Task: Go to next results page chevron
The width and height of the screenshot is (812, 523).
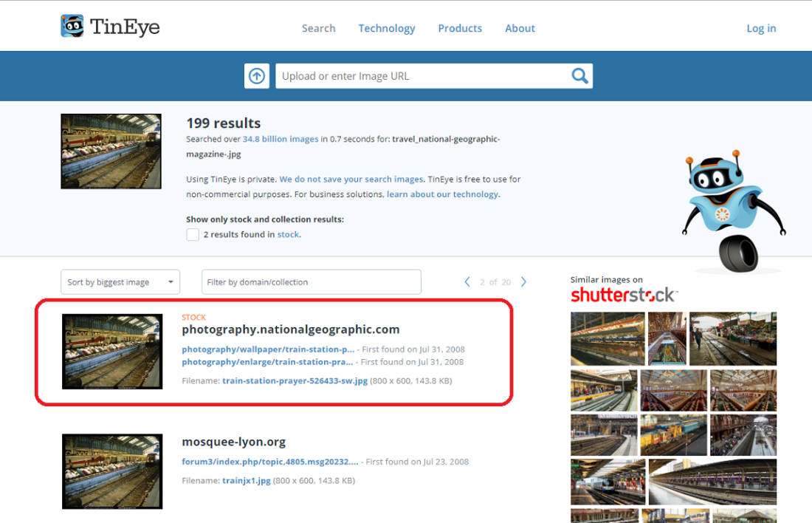Action: click(523, 282)
